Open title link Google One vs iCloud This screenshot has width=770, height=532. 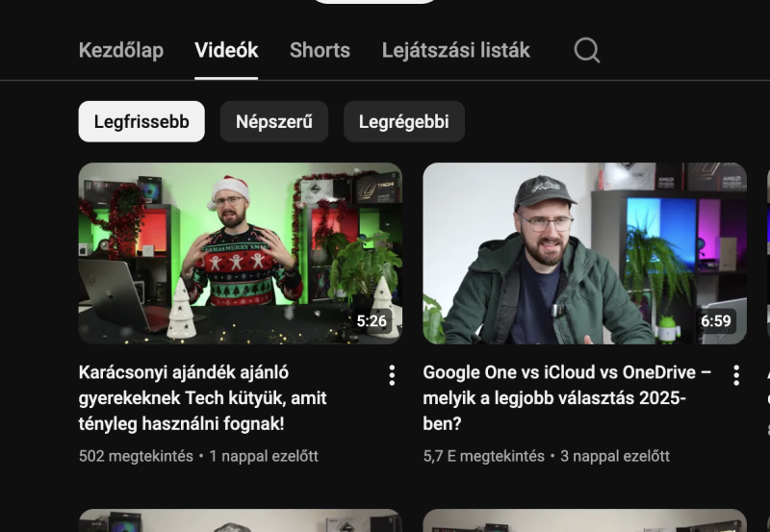click(x=567, y=398)
